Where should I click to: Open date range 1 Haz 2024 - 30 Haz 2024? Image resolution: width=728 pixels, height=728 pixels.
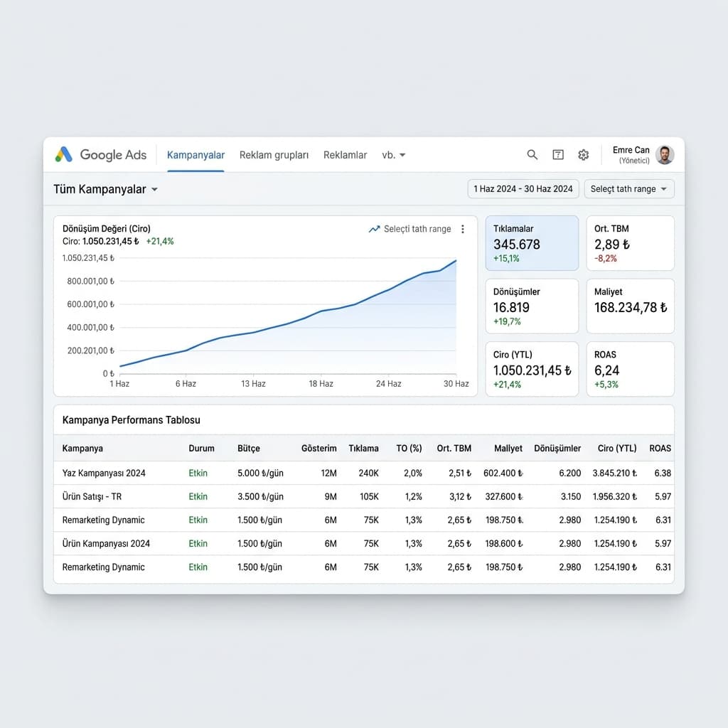(523, 189)
